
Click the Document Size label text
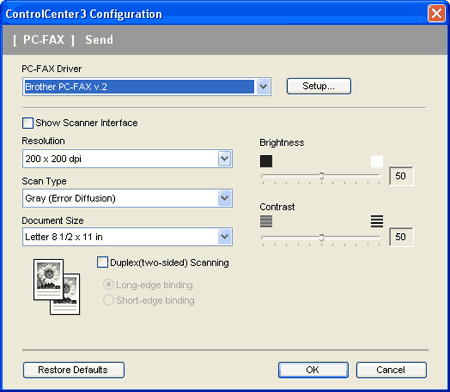tap(53, 221)
